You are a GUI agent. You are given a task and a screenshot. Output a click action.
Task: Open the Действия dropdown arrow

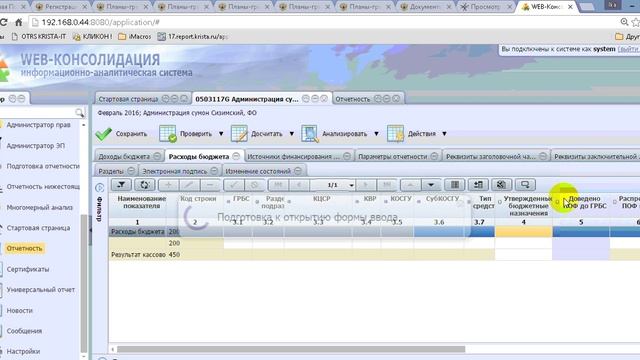(x=444, y=134)
